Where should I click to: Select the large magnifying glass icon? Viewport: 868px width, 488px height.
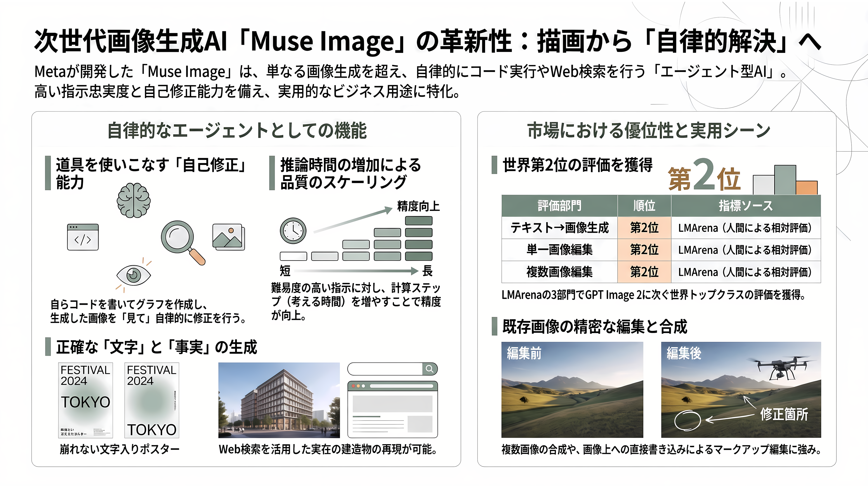(x=183, y=242)
